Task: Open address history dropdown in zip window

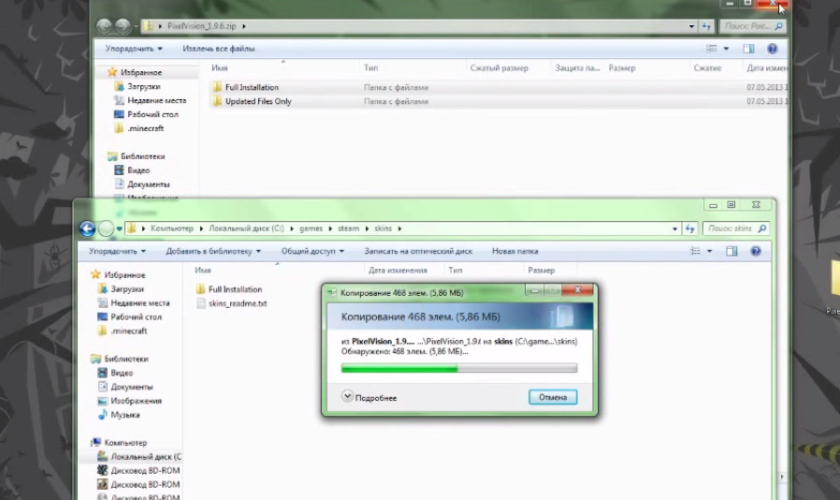Action: point(691,26)
